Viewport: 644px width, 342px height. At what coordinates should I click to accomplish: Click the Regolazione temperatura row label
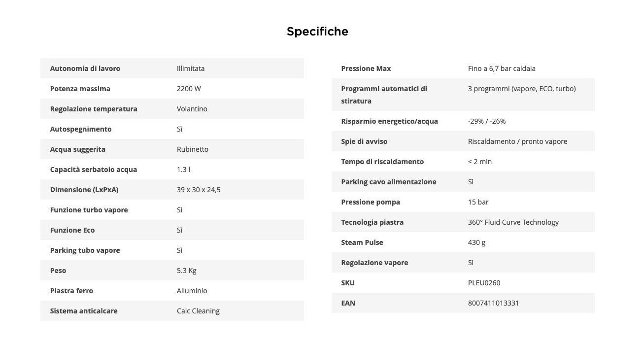[x=94, y=109]
